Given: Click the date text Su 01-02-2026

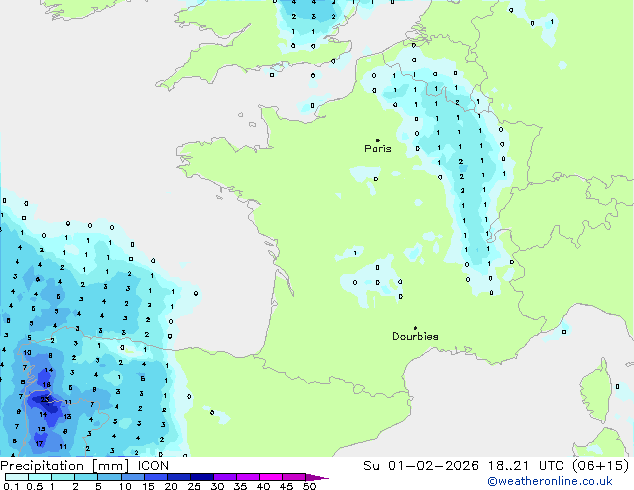Looking at the screenshot, I should pos(421,466).
